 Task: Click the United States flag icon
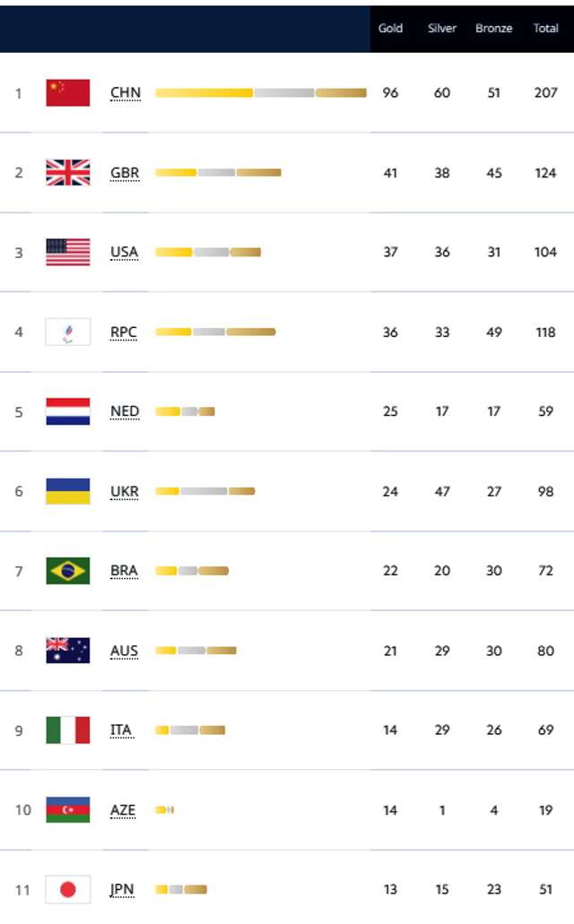[68, 252]
